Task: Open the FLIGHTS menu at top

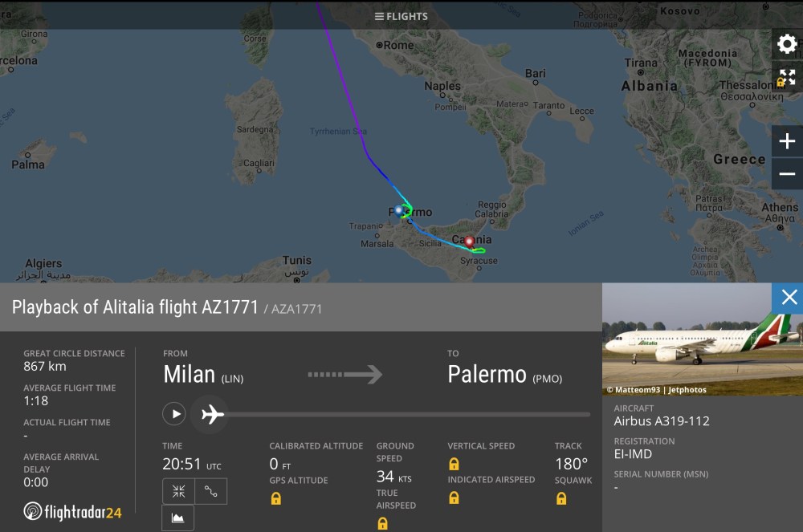Action: click(x=401, y=16)
